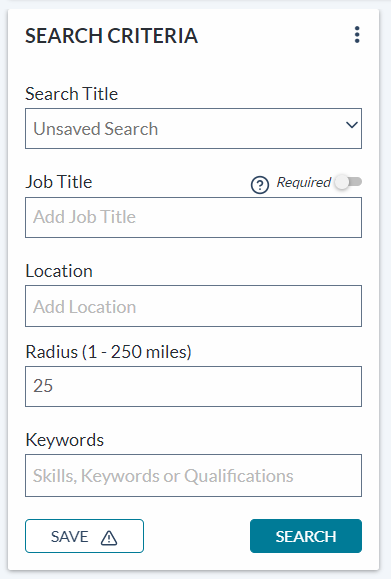Viewport: 391px width, 579px height.
Task: Click the Keywords label text
Action: click(x=65, y=440)
